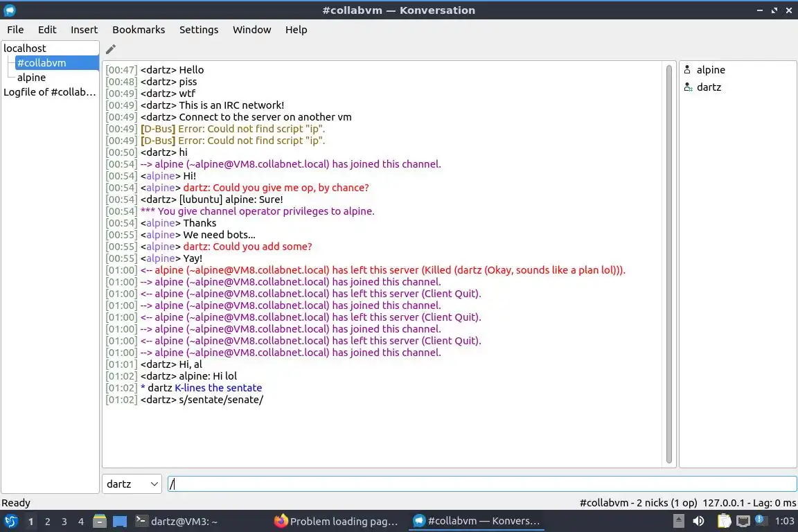Click the 'alpine: Hi lol' message

pos(208,375)
